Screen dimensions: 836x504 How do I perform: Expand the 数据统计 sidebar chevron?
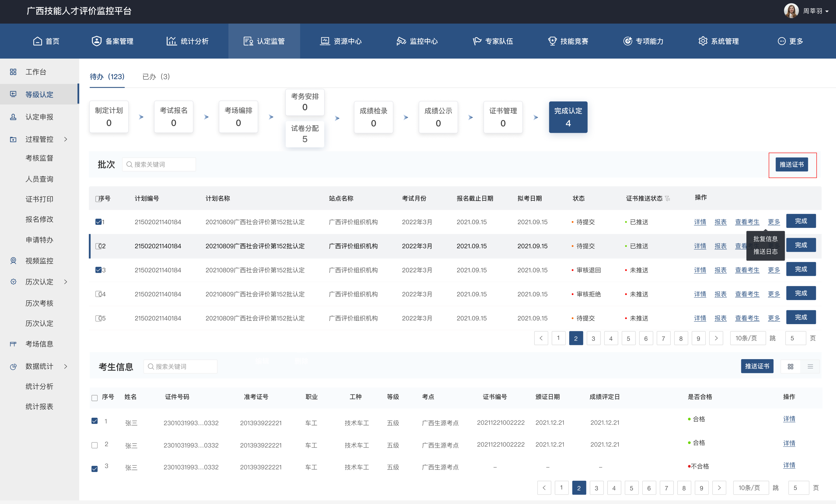[x=66, y=366]
